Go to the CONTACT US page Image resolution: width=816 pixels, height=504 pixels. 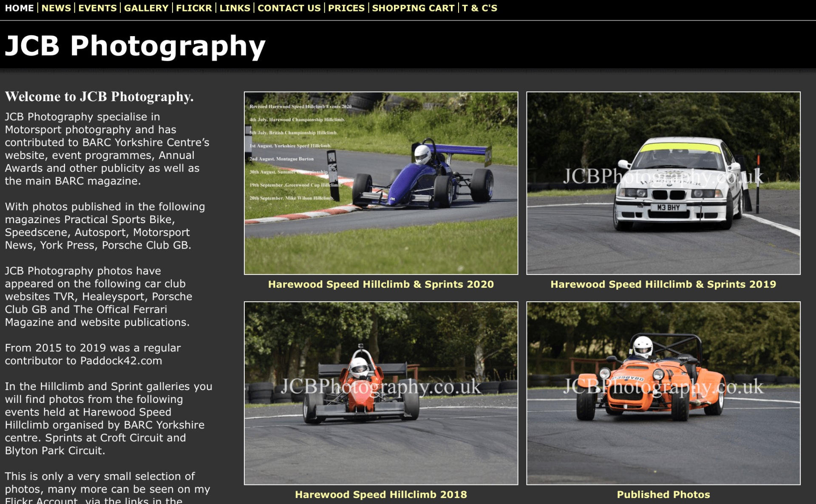[x=289, y=8]
